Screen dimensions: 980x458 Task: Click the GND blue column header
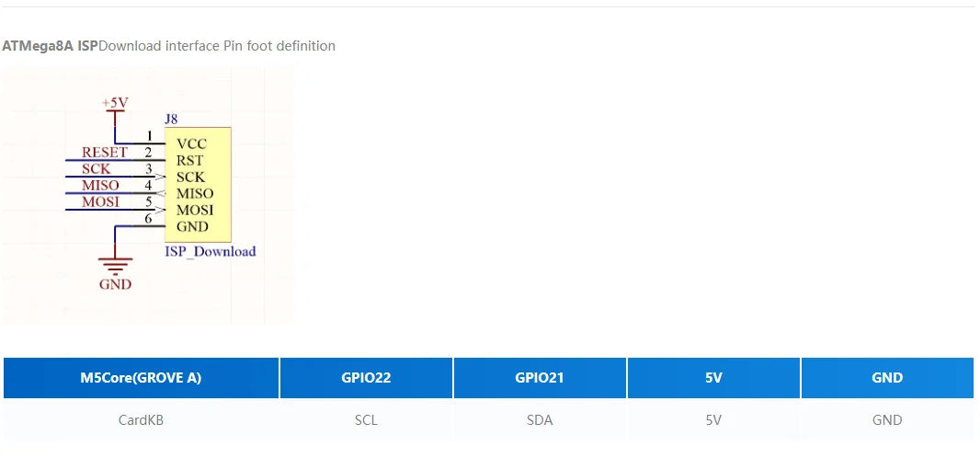pos(887,378)
